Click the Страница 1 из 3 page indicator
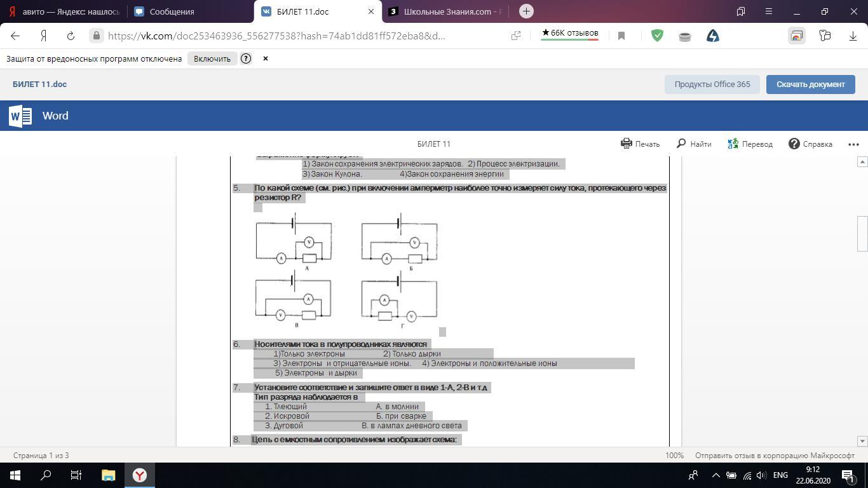This screenshot has width=868, height=488. click(41, 456)
